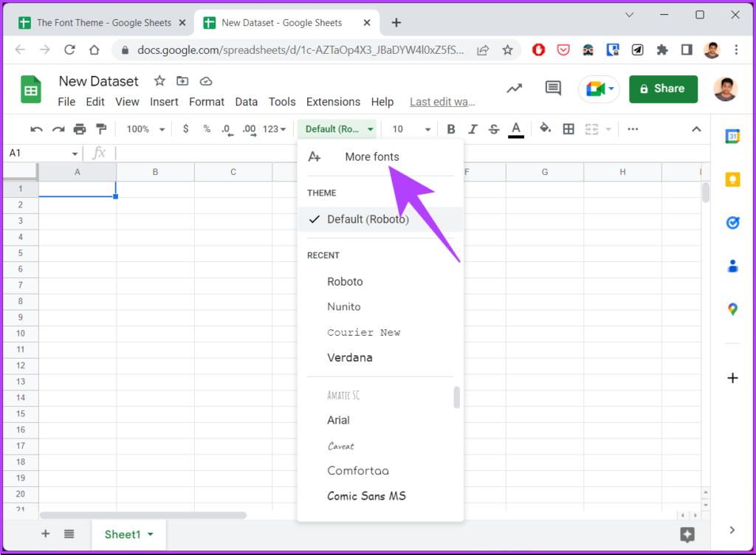The image size is (756, 555).
Task: Choose Default (Roboto) theme font
Action: tap(380, 219)
